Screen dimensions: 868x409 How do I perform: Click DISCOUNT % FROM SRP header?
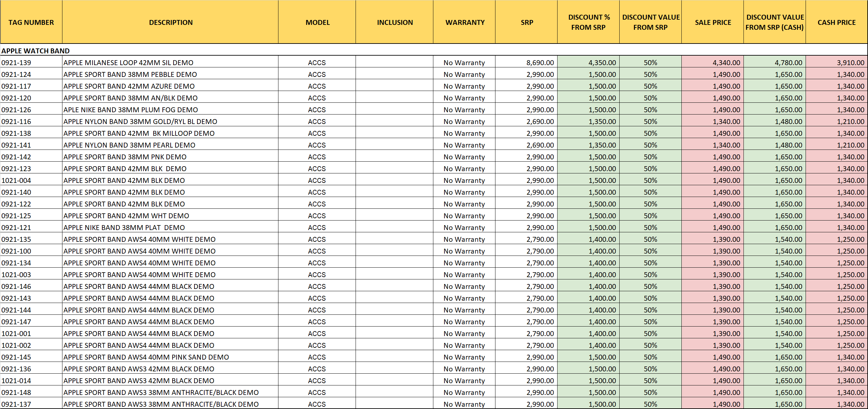(588, 22)
